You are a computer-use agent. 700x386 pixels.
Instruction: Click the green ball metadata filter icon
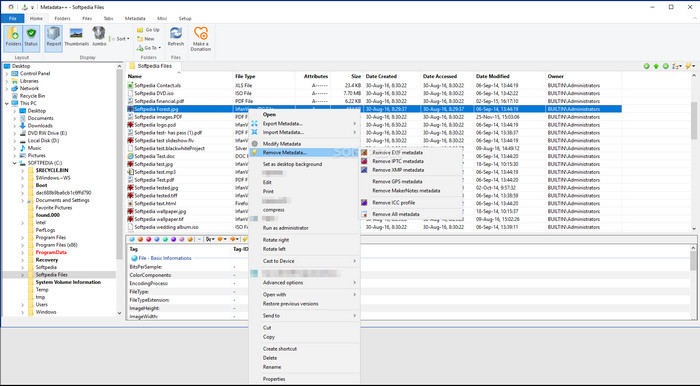click(x=165, y=240)
